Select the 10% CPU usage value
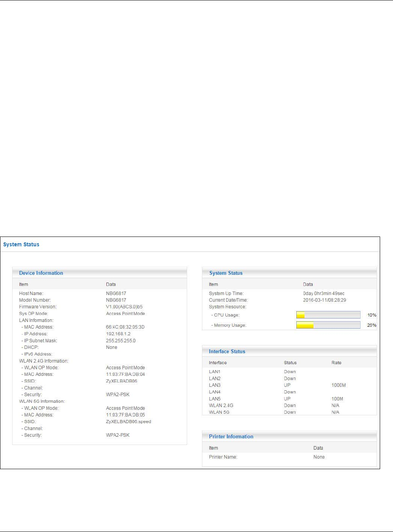 (x=372, y=315)
